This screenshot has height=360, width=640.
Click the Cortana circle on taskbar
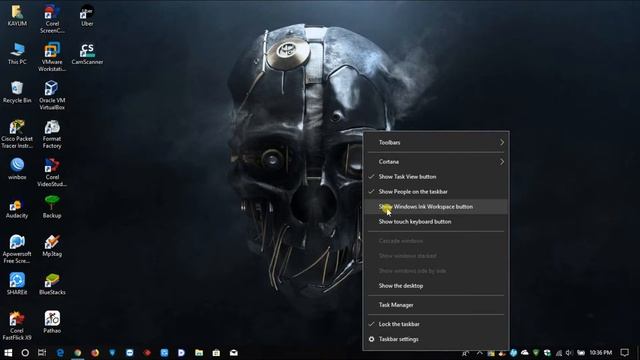25,353
